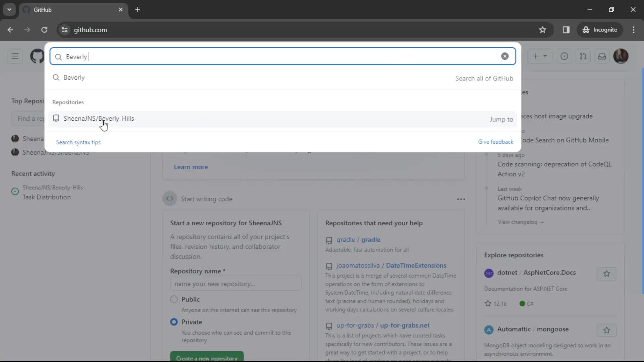The height and width of the screenshot is (362, 644).
Task: Click the code brackets icon beside Start writing code
Action: pos(170,199)
